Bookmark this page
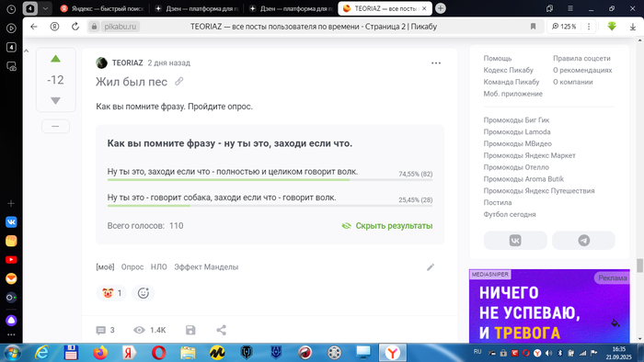Viewport: 644px width, 362px height. point(533,27)
